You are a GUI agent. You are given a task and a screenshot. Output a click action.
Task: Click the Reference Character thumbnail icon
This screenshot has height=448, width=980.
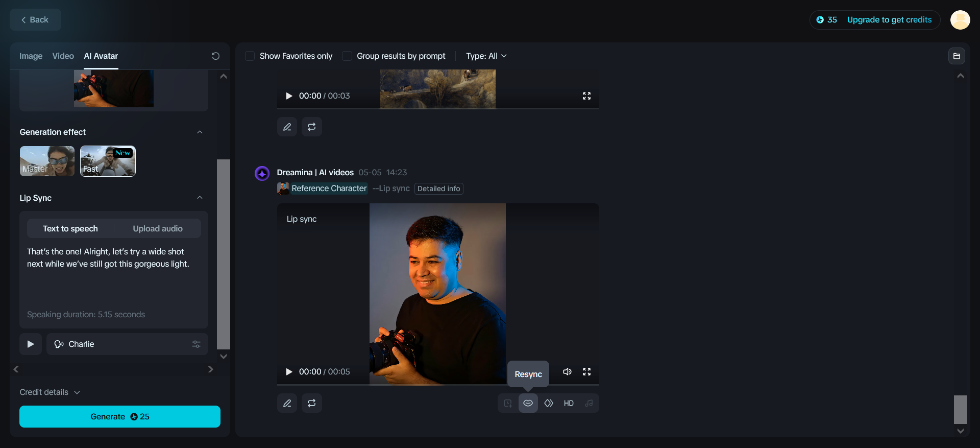pyautogui.click(x=283, y=188)
